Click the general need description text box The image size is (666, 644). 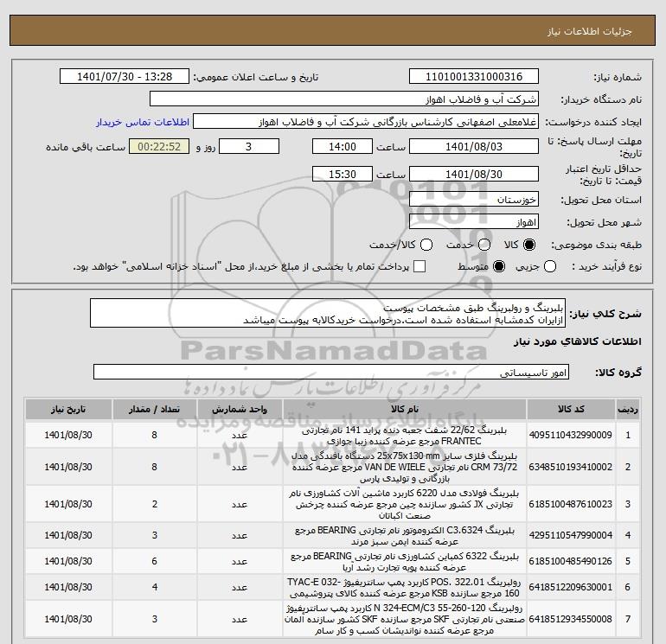(x=328, y=313)
